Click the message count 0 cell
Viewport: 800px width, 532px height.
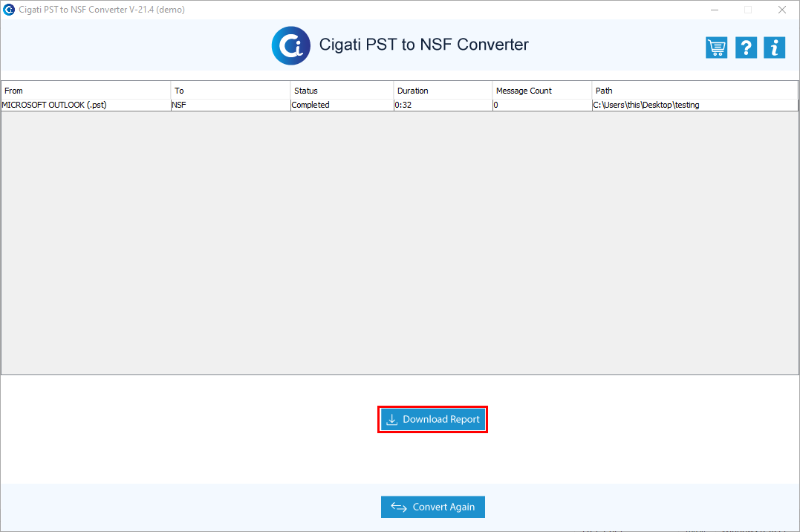(x=542, y=105)
